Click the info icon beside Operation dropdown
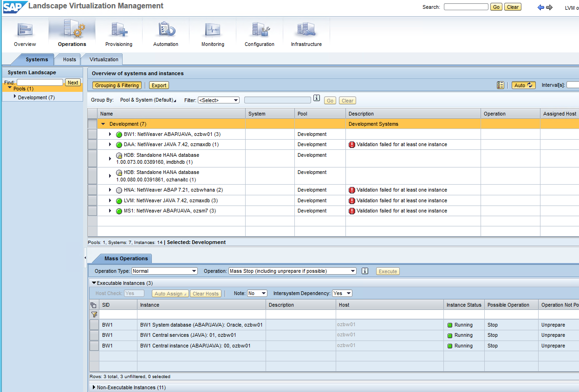Image resolution: width=579 pixels, height=392 pixels. pyautogui.click(x=365, y=271)
